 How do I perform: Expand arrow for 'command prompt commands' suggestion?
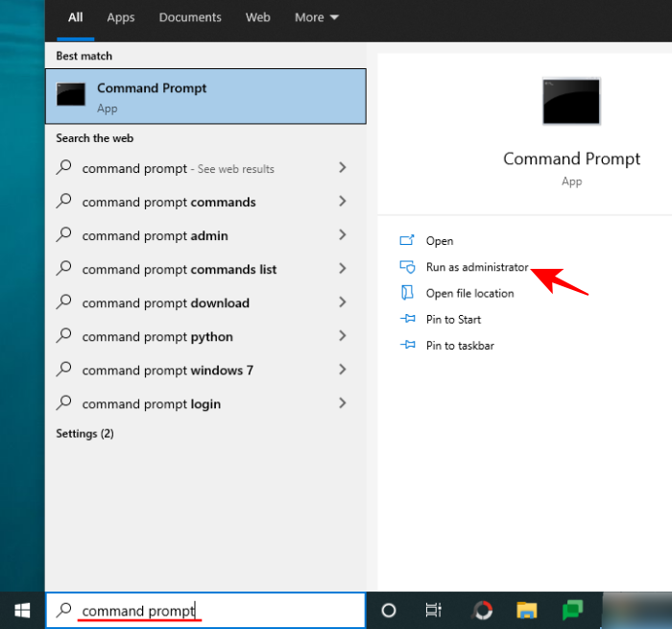click(x=343, y=202)
